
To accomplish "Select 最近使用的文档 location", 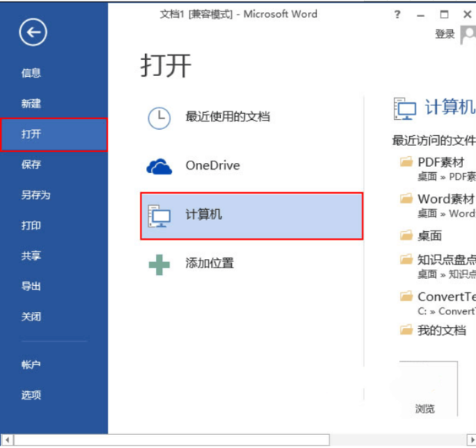I will (228, 116).
